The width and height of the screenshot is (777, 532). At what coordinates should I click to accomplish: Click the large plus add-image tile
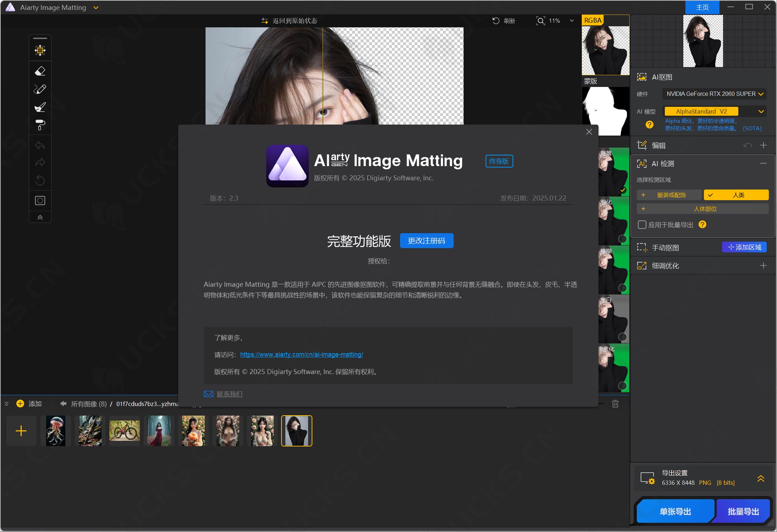(x=21, y=431)
